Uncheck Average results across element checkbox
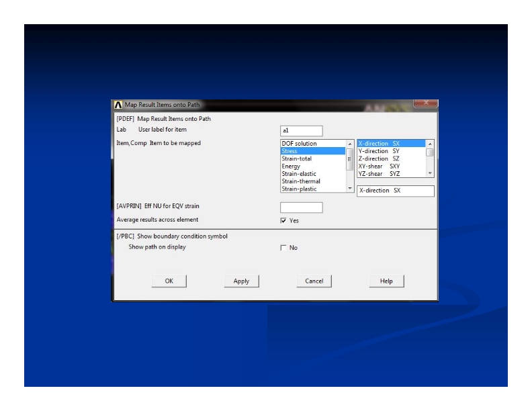Screen dimensions: 532x411 click(283, 220)
